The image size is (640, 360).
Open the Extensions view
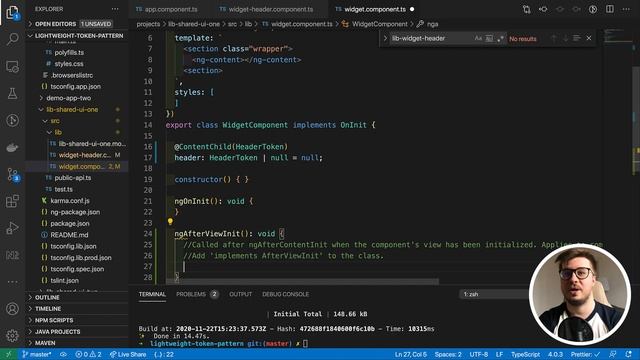(13, 201)
